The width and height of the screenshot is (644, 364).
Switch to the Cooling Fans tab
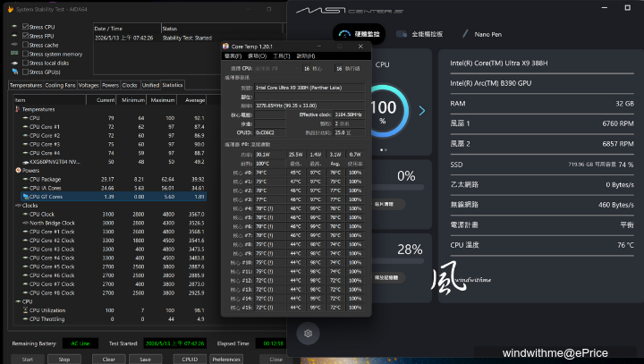coord(60,86)
